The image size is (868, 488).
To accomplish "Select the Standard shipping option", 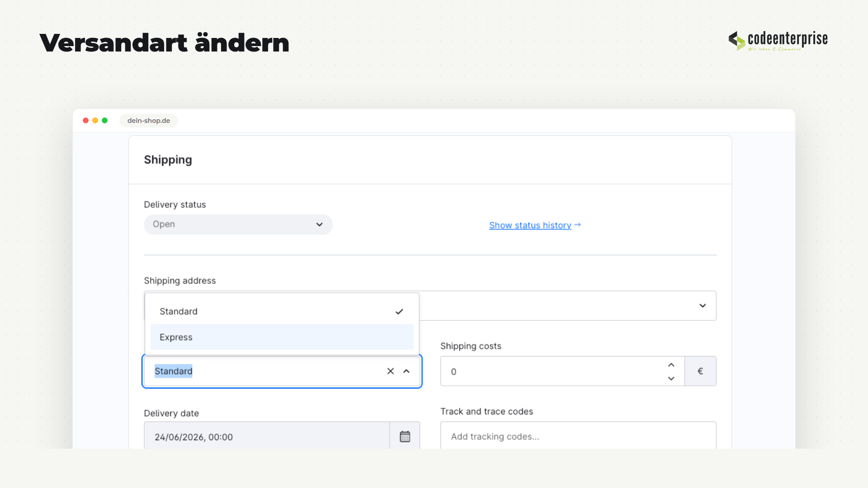I will click(x=282, y=311).
